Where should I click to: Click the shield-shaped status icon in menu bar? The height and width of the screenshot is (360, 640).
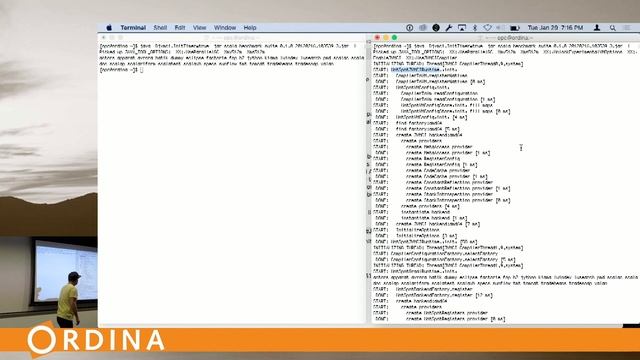click(487, 28)
